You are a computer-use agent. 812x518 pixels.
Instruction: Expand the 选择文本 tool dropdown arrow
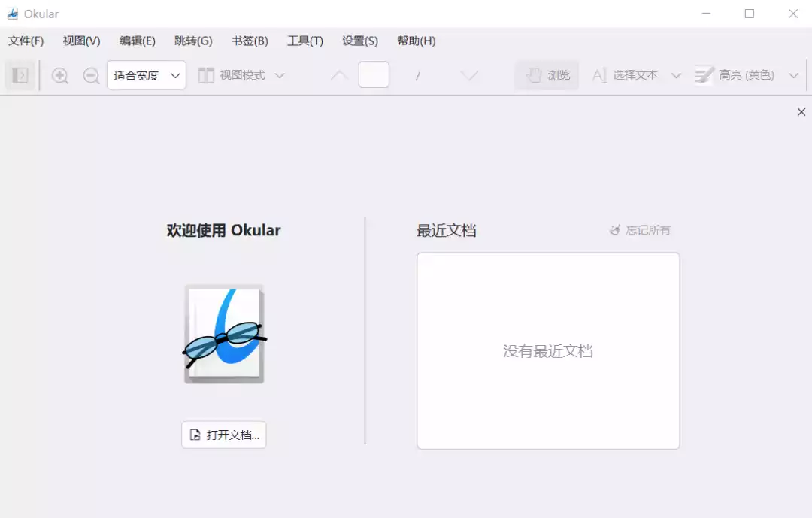[676, 76]
